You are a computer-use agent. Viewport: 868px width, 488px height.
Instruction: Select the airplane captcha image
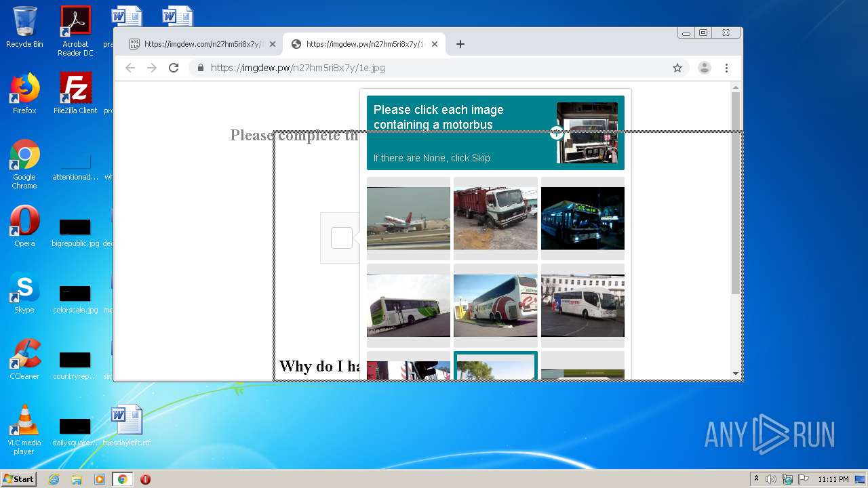click(408, 218)
